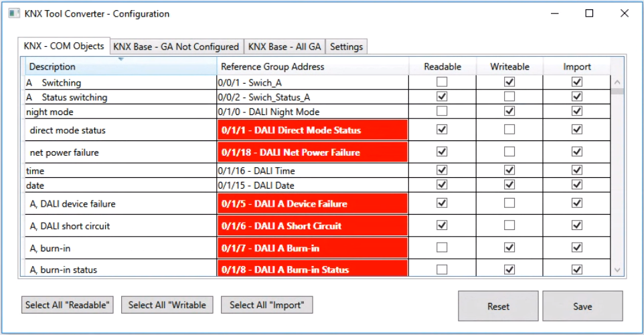Open the Settings tab
The width and height of the screenshot is (644, 335).
point(346,46)
